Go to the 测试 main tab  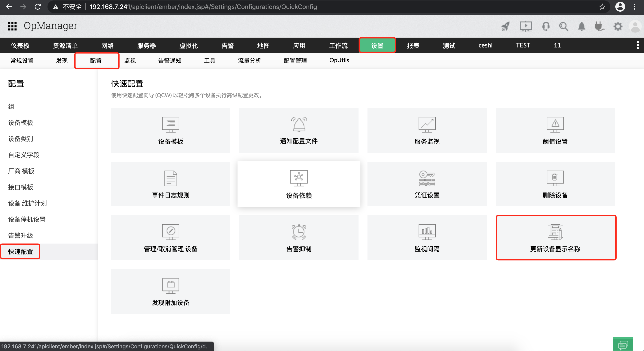449,45
